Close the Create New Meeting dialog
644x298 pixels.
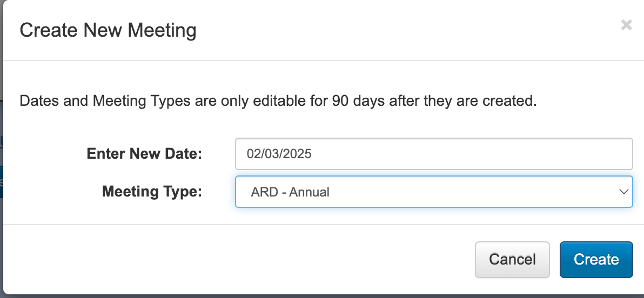pos(626,25)
